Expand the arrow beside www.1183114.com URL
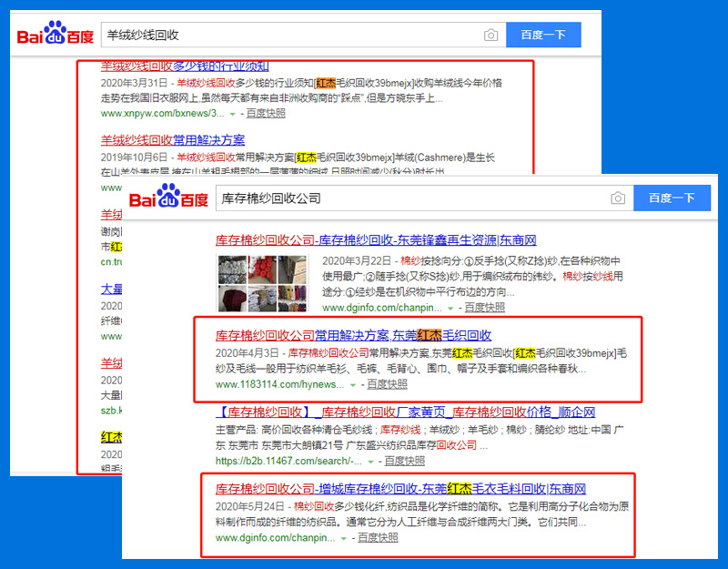This screenshot has width=728, height=569. click(x=353, y=385)
